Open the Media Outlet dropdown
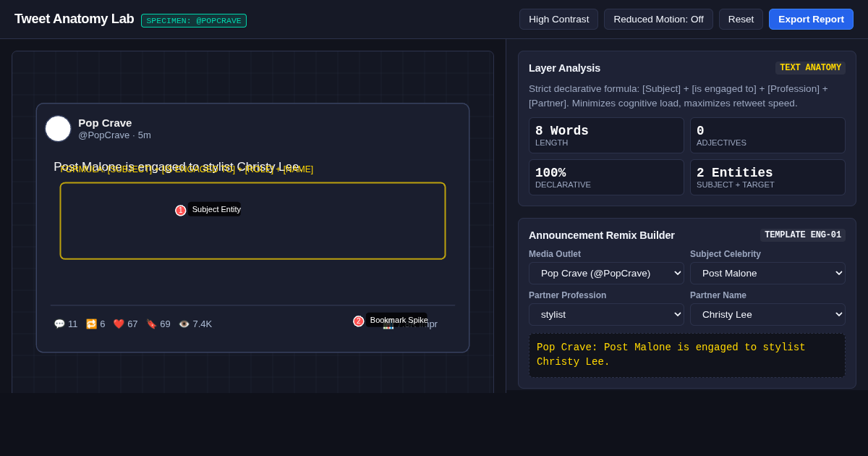The width and height of the screenshot is (868, 456). [x=606, y=273]
